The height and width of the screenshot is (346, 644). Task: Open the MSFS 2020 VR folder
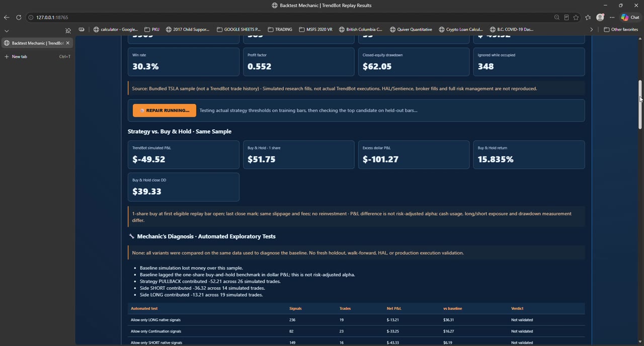pos(315,29)
